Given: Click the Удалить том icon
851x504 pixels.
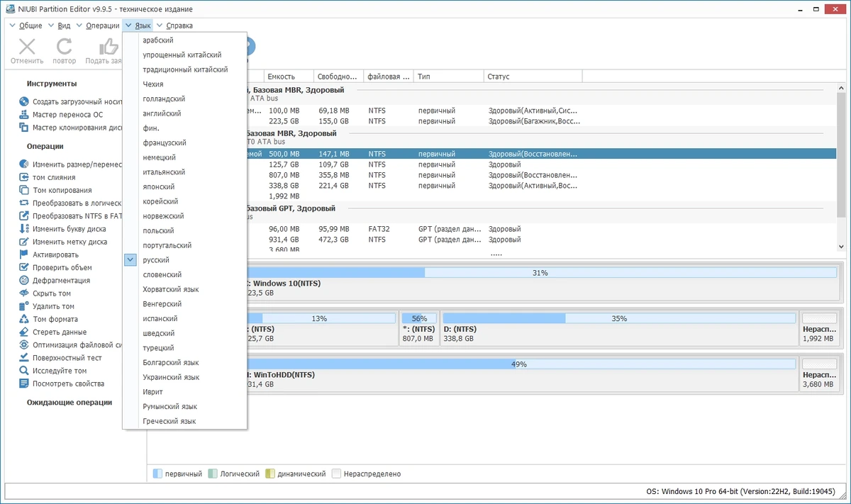Looking at the screenshot, I should click(24, 306).
